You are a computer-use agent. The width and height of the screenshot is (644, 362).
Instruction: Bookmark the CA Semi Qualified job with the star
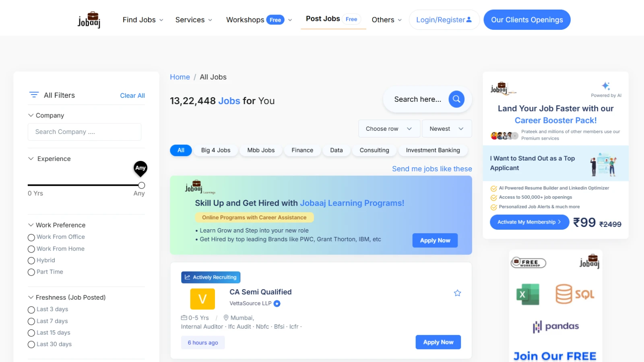[x=457, y=293]
